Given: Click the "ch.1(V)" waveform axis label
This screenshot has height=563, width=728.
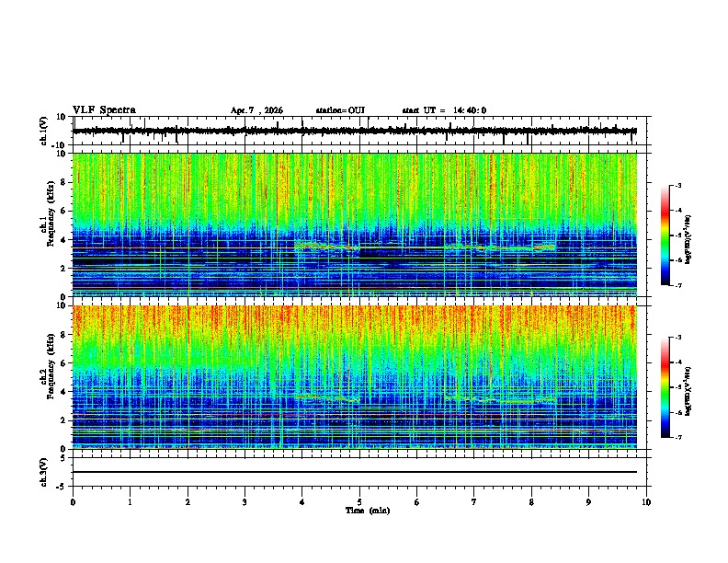Looking at the screenshot, I should point(44,131).
